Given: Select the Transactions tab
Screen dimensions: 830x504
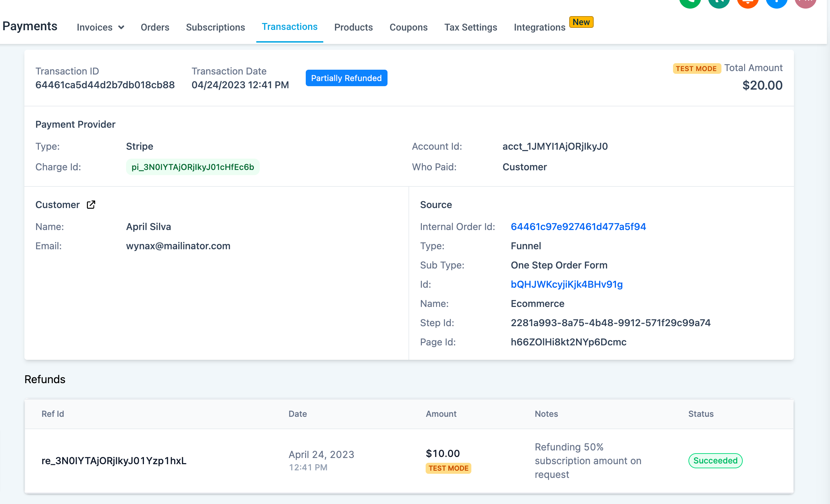Looking at the screenshot, I should [x=290, y=27].
